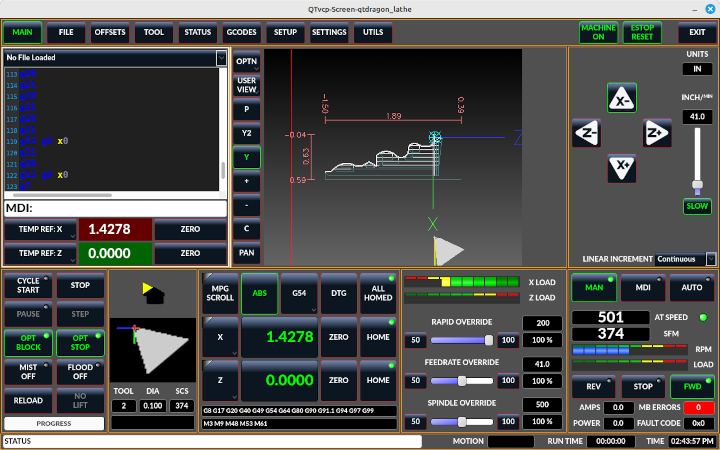720x450 pixels.
Task: Click the X- jog arrow button
Action: tap(621, 99)
